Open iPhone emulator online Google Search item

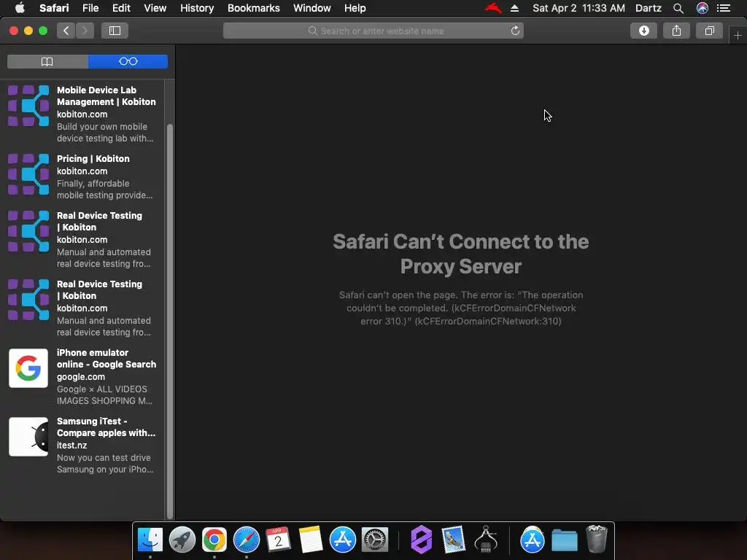point(82,376)
